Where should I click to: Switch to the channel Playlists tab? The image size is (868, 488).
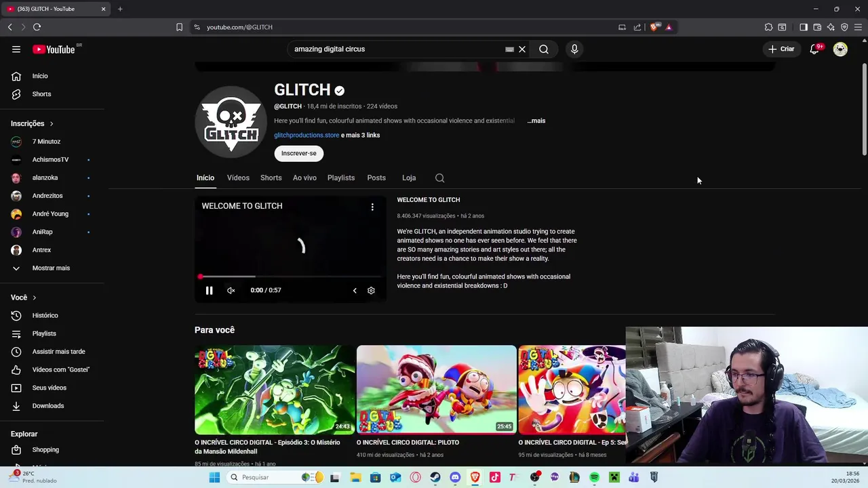tap(341, 178)
